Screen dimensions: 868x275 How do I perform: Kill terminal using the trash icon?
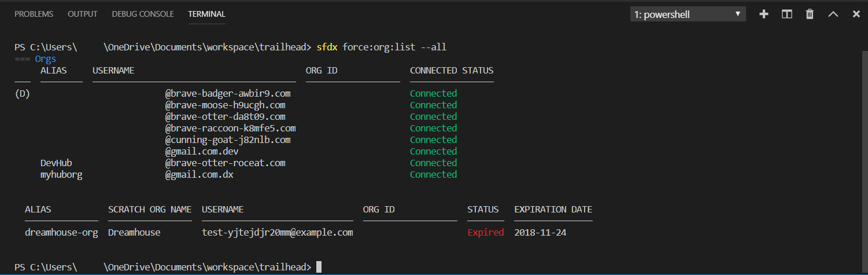(x=810, y=14)
